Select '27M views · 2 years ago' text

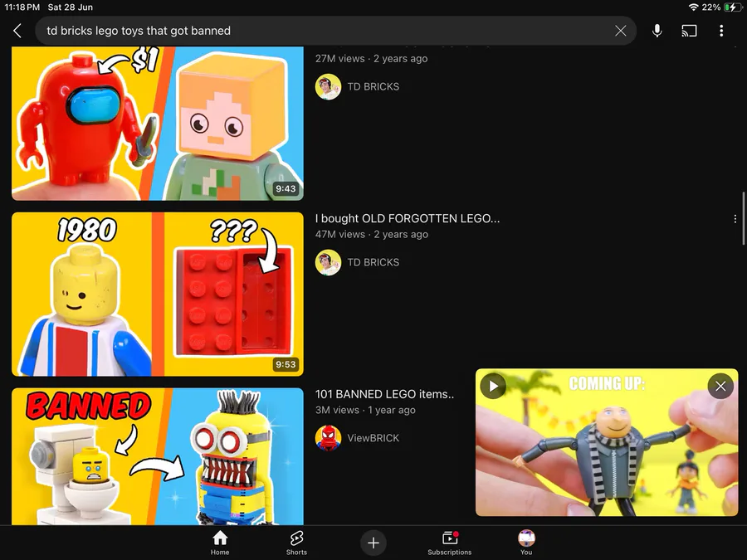click(x=371, y=59)
